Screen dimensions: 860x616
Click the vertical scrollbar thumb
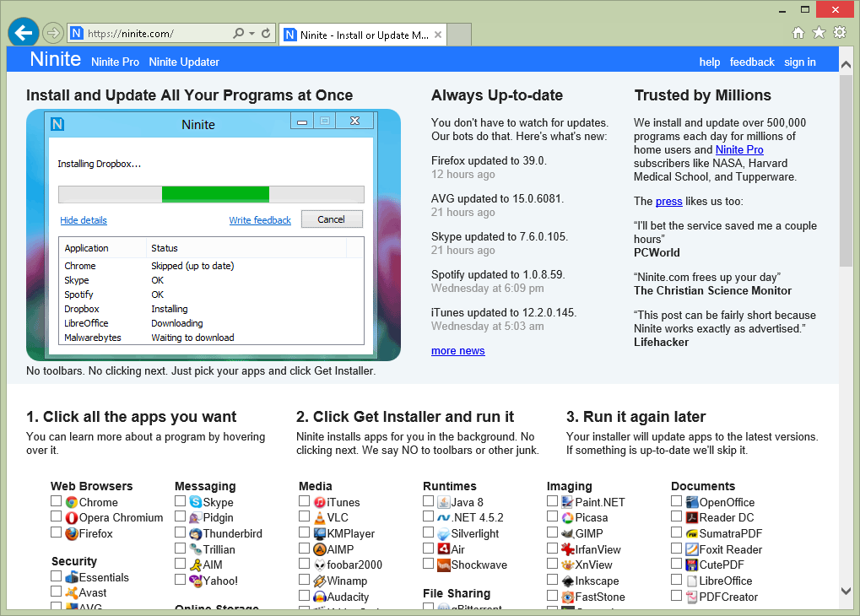(x=846, y=170)
